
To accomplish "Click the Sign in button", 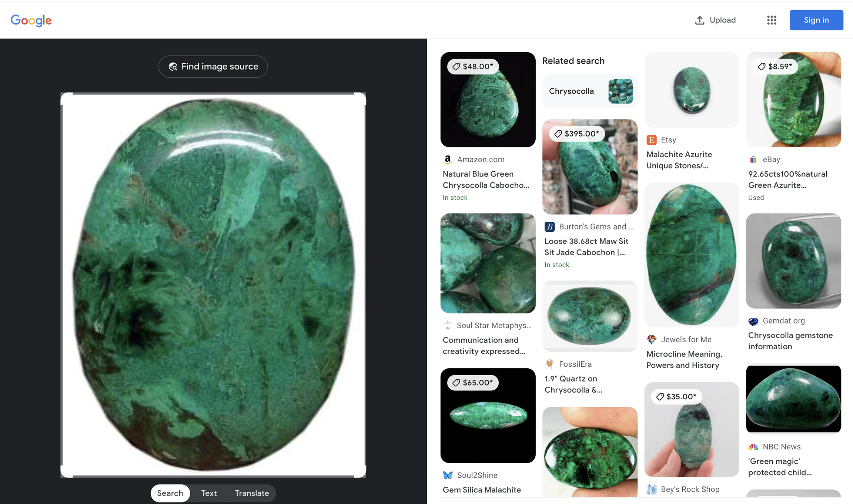I will pyautogui.click(x=816, y=20).
